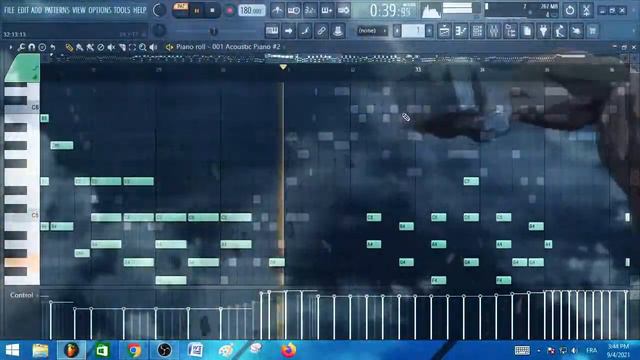The image size is (640, 360).
Task: Open Windows Start menu
Action: pos(12,350)
